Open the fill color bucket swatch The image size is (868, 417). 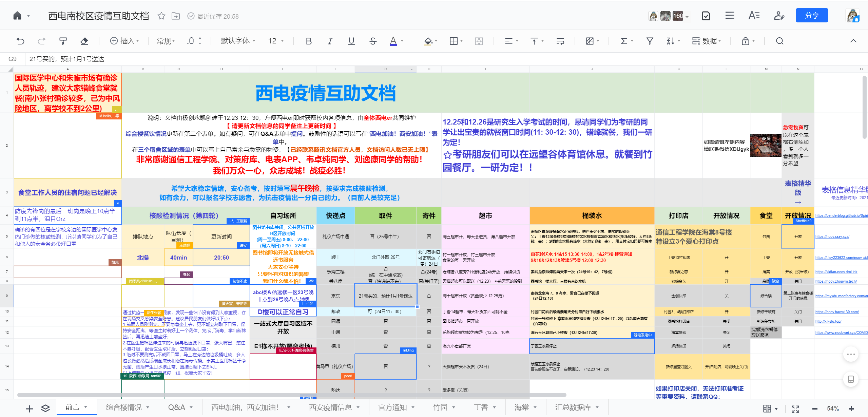pyautogui.click(x=428, y=41)
